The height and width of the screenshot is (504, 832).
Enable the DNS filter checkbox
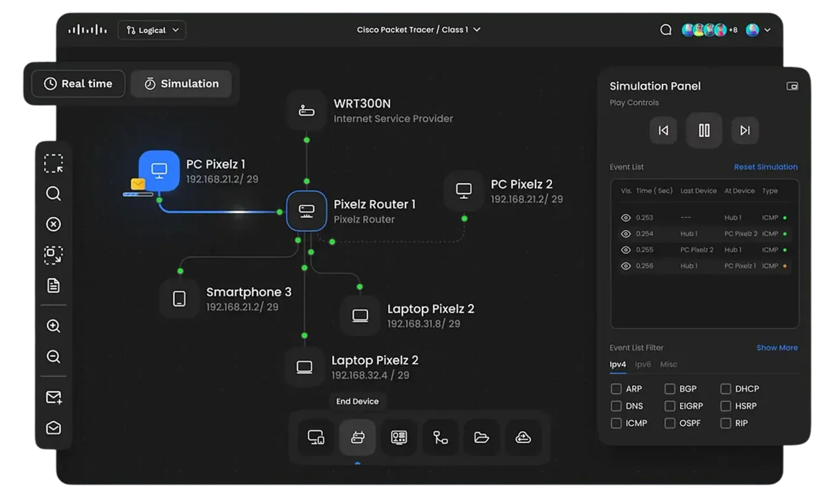(616, 406)
